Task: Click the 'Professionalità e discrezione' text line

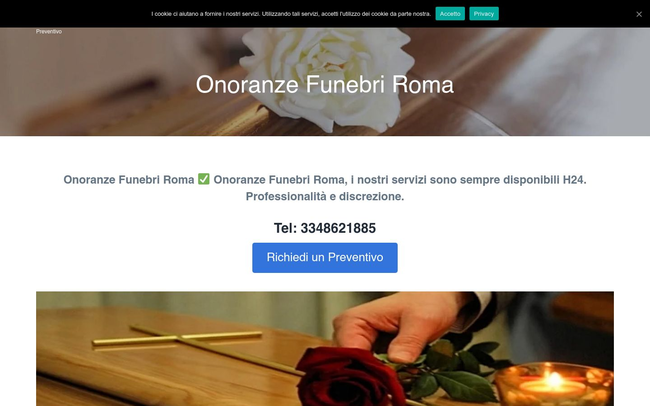Action: pos(325,196)
